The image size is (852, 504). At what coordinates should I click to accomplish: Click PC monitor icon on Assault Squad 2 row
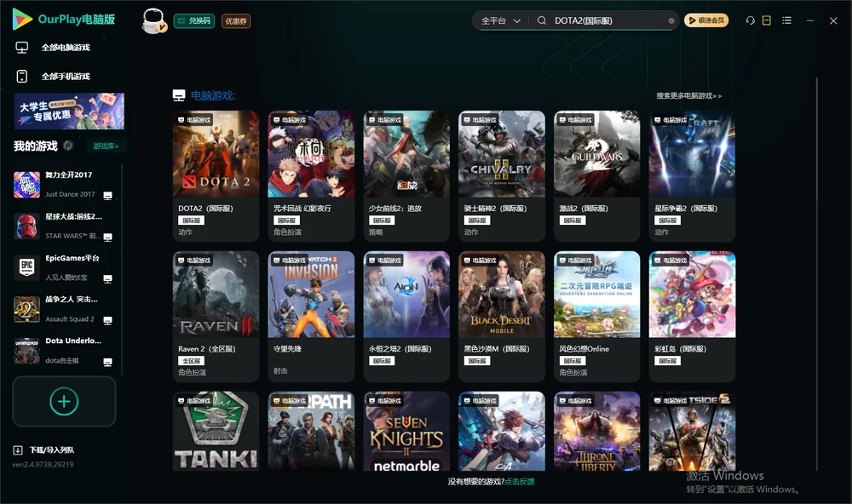point(107,320)
